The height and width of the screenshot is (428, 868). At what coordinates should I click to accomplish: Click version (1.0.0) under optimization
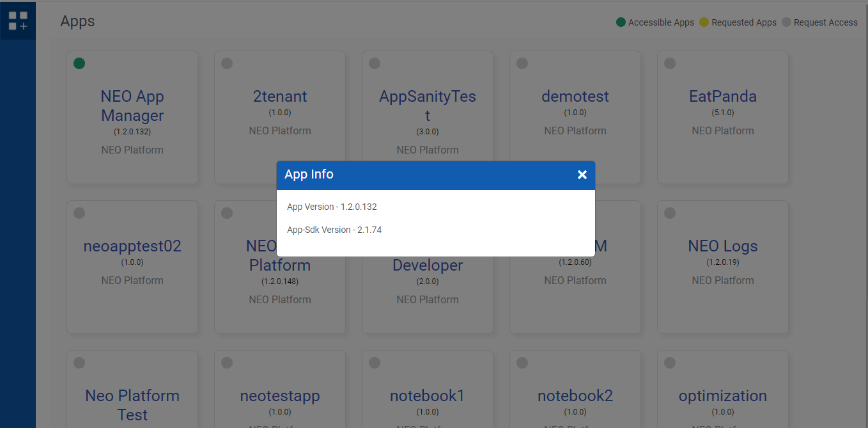click(x=723, y=412)
